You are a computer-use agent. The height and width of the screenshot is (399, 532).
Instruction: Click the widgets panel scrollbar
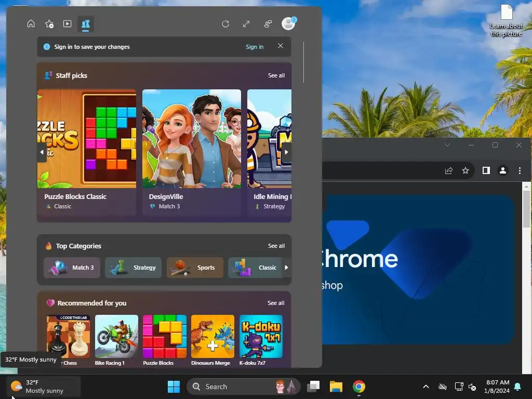(x=303, y=62)
